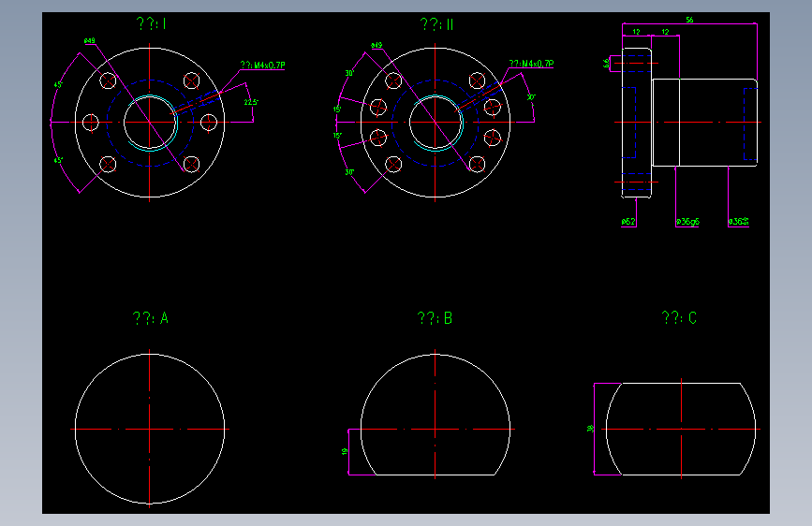
Task: Select the '22.5°' angle dimension in view I
Action: click(251, 103)
